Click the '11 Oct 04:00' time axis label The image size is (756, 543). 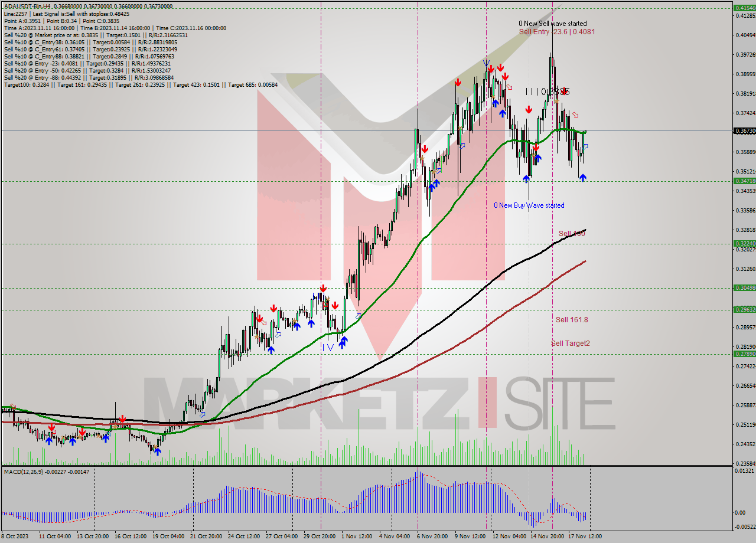[55, 537]
